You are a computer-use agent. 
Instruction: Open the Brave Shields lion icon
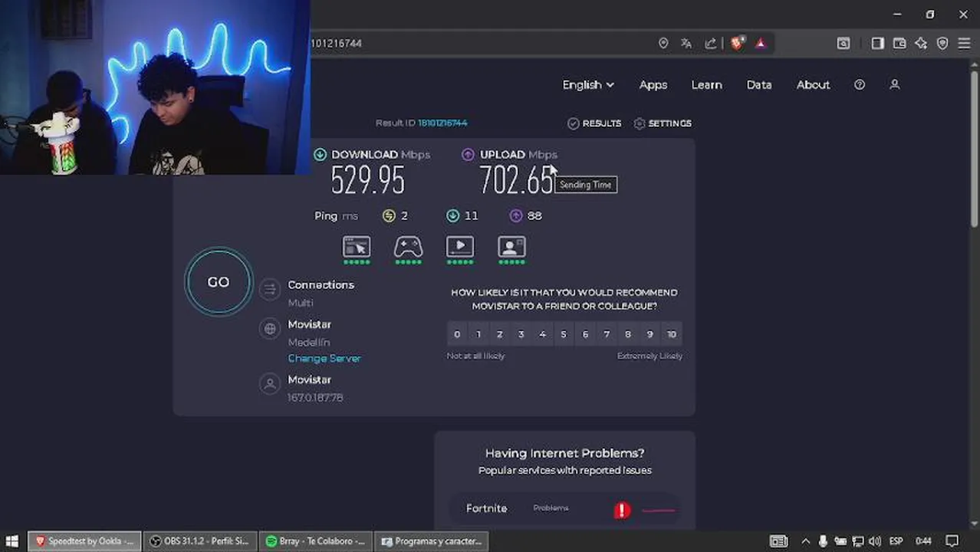(737, 44)
